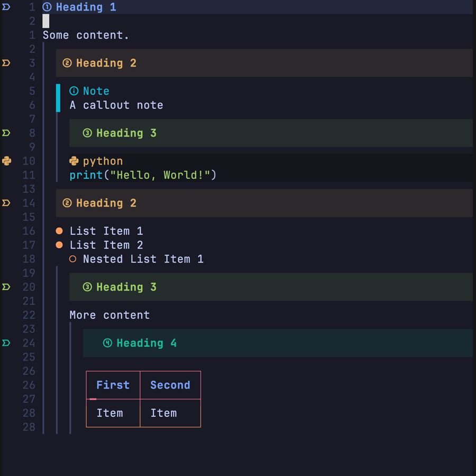Viewport: 476px width, 476px height.
Task: Click the Item cell under Second column
Action: pos(163,413)
